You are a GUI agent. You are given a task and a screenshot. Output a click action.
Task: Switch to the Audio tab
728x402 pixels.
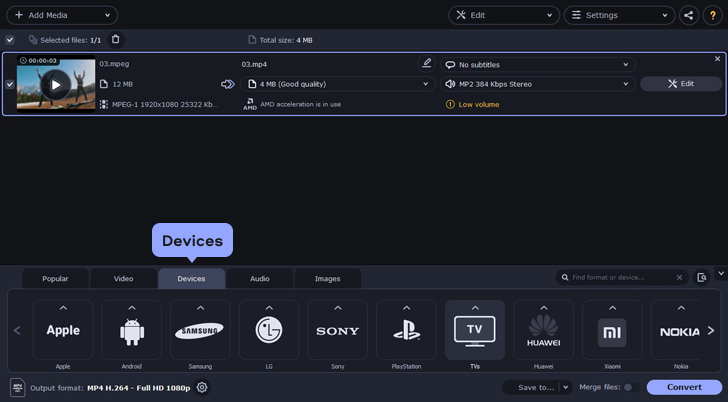click(260, 279)
